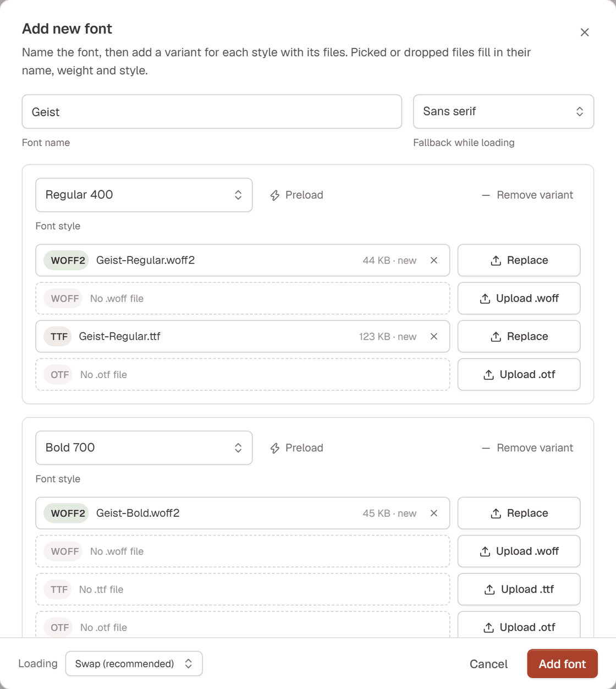Edit the Font name field containing Geist
616x689 pixels.
pos(212,112)
